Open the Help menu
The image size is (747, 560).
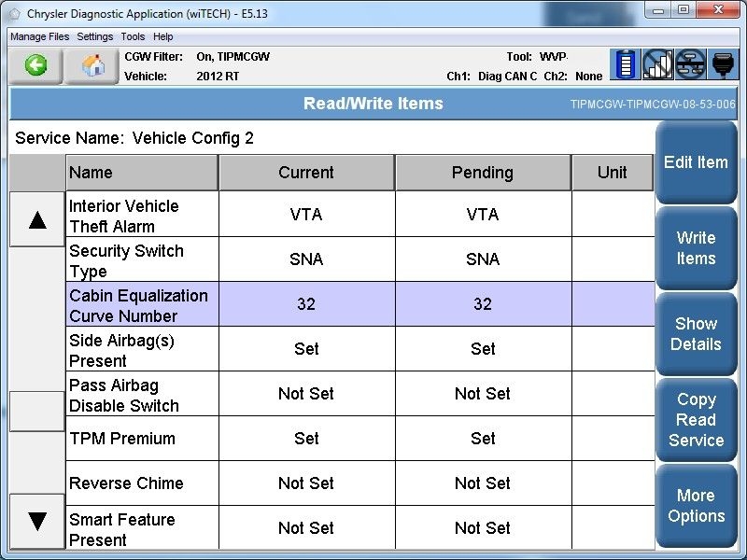point(163,36)
